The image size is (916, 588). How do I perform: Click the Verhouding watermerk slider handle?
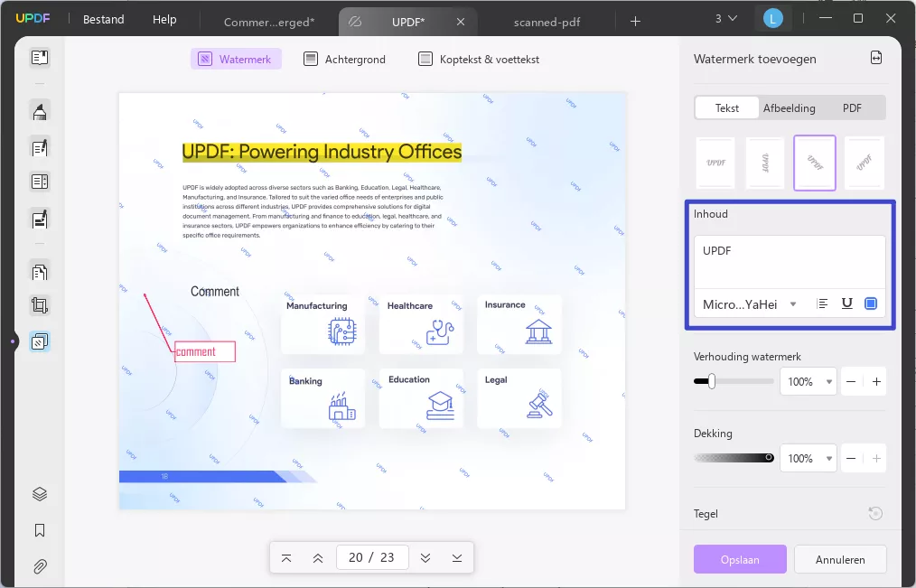712,381
